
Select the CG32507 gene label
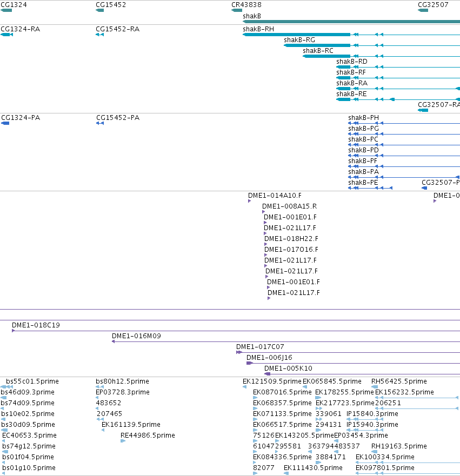click(x=433, y=5)
